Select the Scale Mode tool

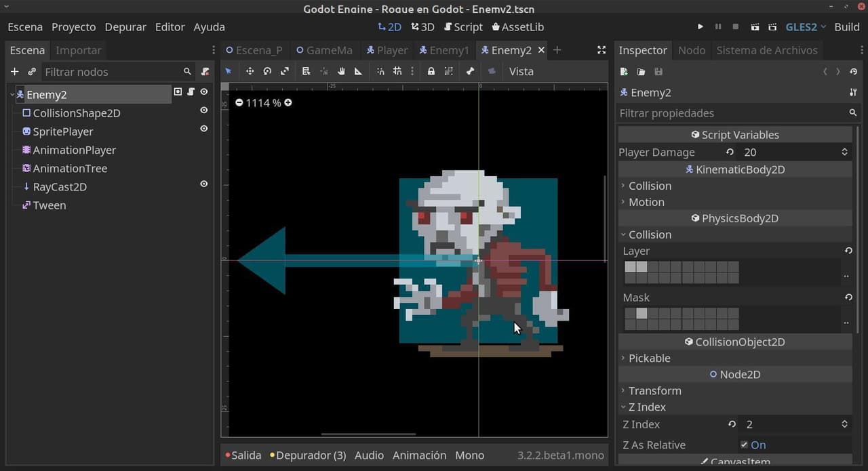coord(285,71)
